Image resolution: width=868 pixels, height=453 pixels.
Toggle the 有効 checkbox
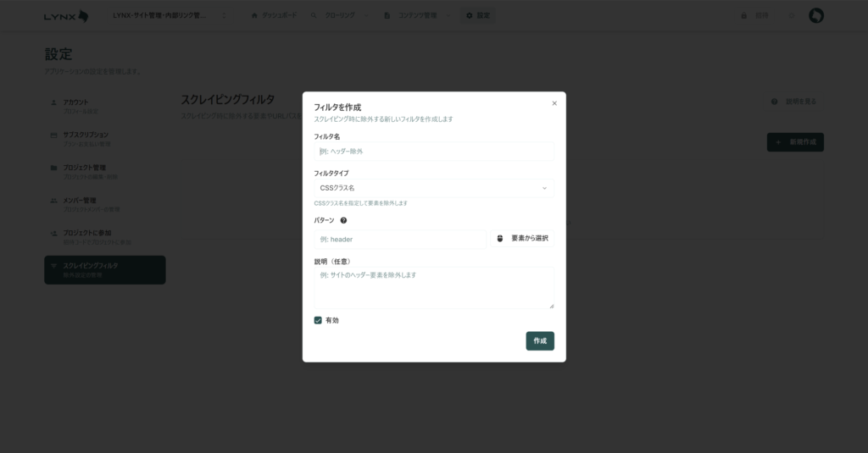pos(318,320)
